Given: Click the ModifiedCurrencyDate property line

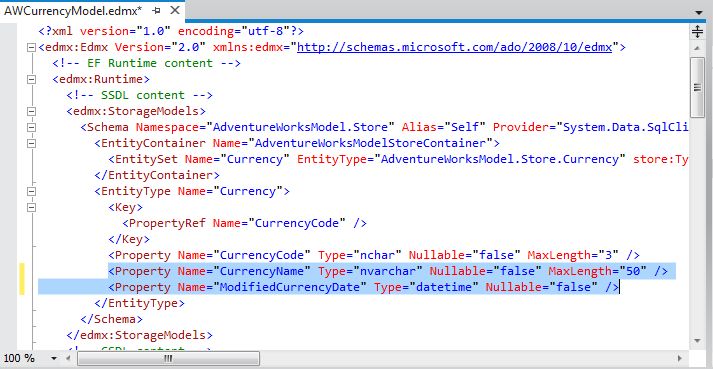Looking at the screenshot, I should pos(363,287).
